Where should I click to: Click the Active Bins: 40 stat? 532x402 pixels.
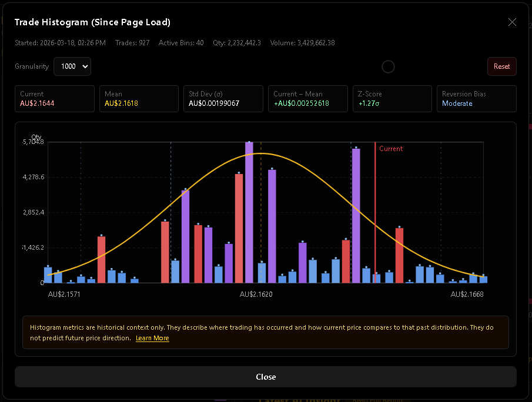tap(181, 43)
